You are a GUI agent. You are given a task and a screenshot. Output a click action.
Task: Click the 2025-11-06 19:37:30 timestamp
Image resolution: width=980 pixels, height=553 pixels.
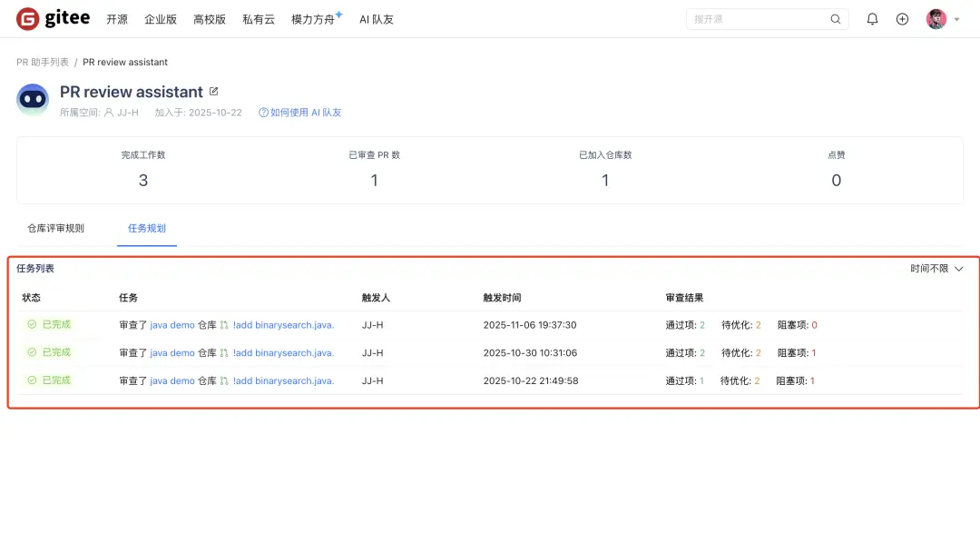coord(530,325)
